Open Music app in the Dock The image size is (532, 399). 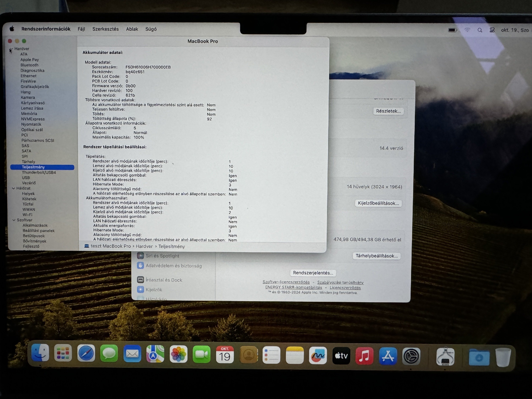click(x=364, y=356)
